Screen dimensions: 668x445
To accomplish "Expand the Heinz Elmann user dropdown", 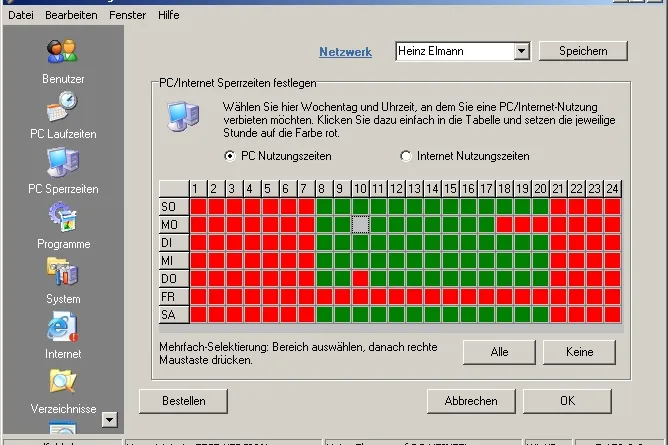I will [x=521, y=52].
